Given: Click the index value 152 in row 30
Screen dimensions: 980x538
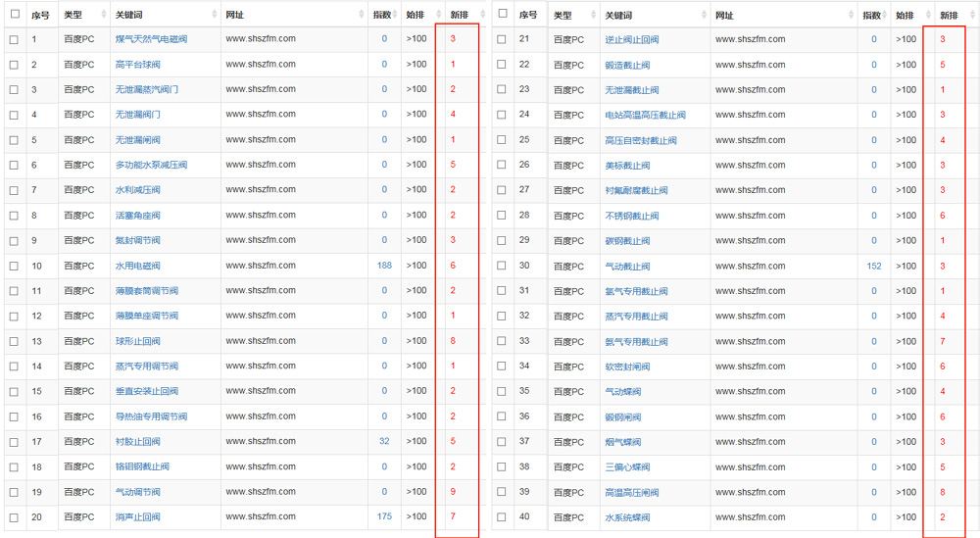Looking at the screenshot, I should [x=873, y=266].
